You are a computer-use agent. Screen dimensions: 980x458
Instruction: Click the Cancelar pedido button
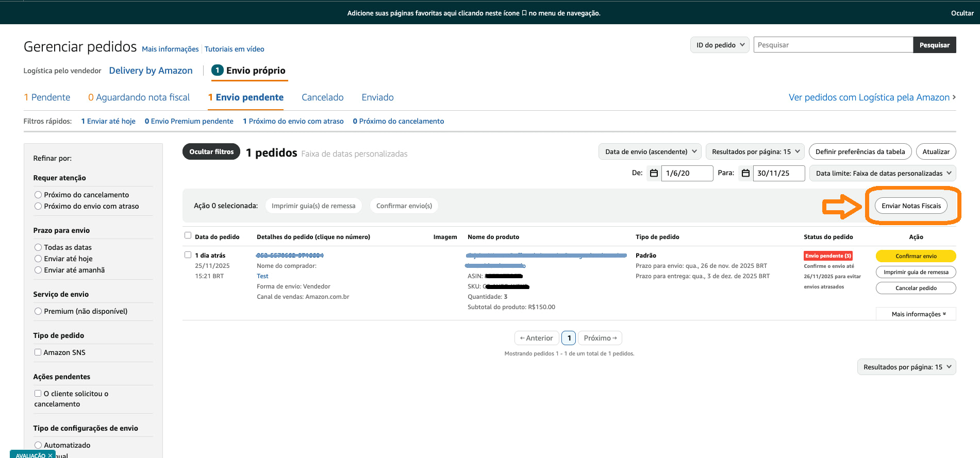[916, 288]
